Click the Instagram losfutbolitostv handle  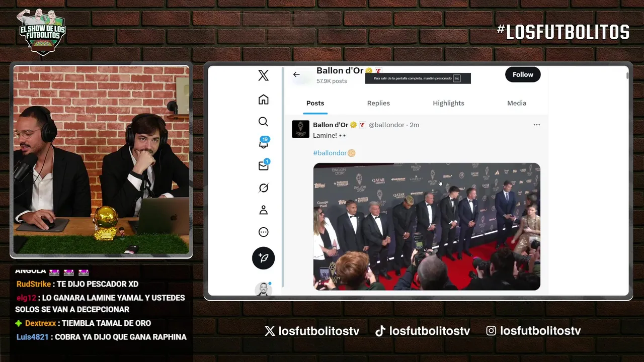(x=534, y=331)
